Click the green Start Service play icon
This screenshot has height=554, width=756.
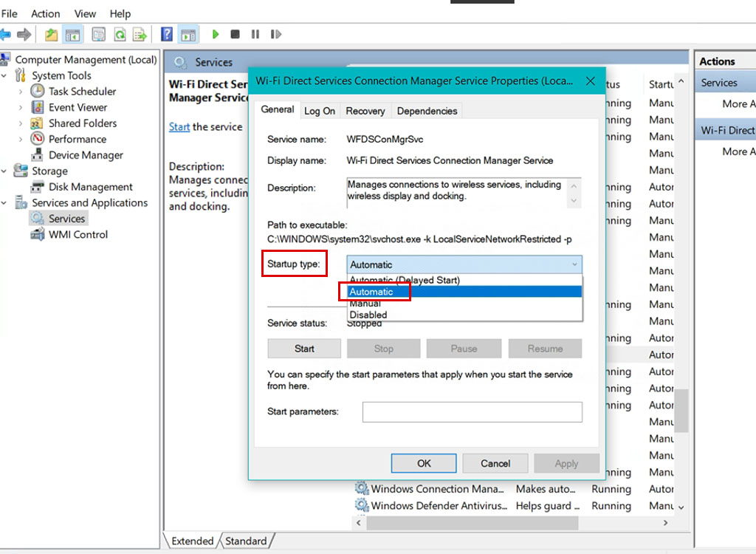coord(216,34)
